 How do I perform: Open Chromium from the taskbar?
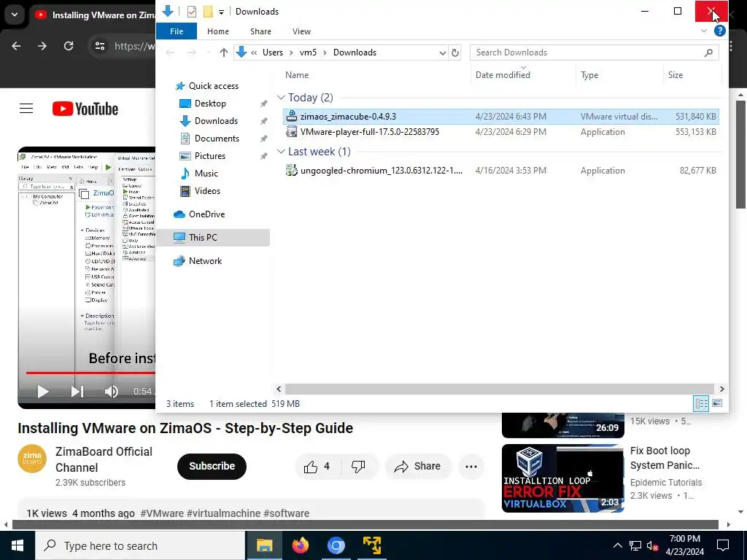[336, 545]
